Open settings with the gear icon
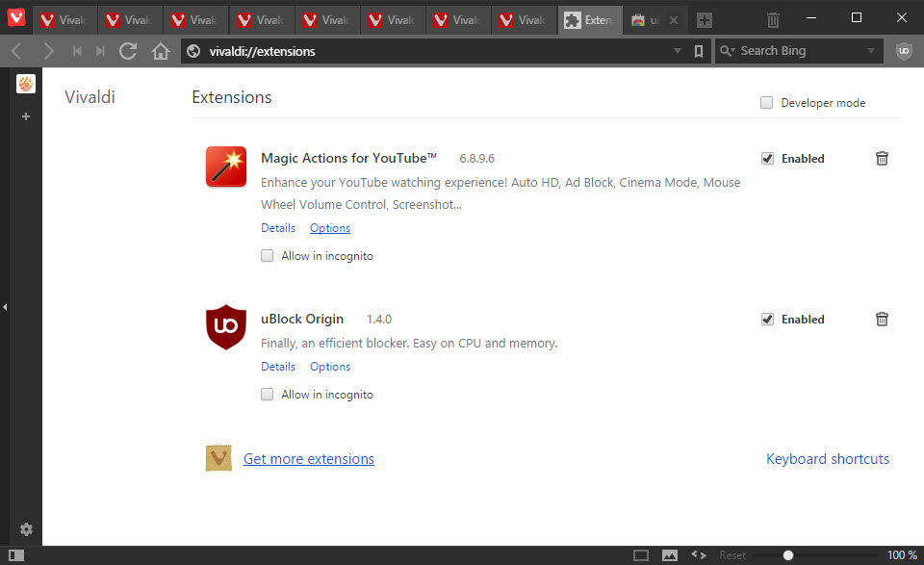924x565 pixels. pos(26,529)
